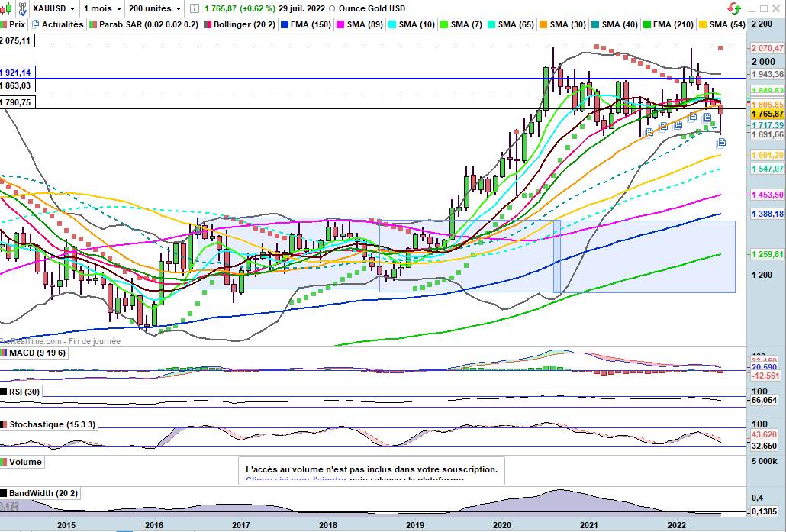Click the info icon beside the price quote
The width and height of the screenshot is (786, 532).
tap(195, 8)
